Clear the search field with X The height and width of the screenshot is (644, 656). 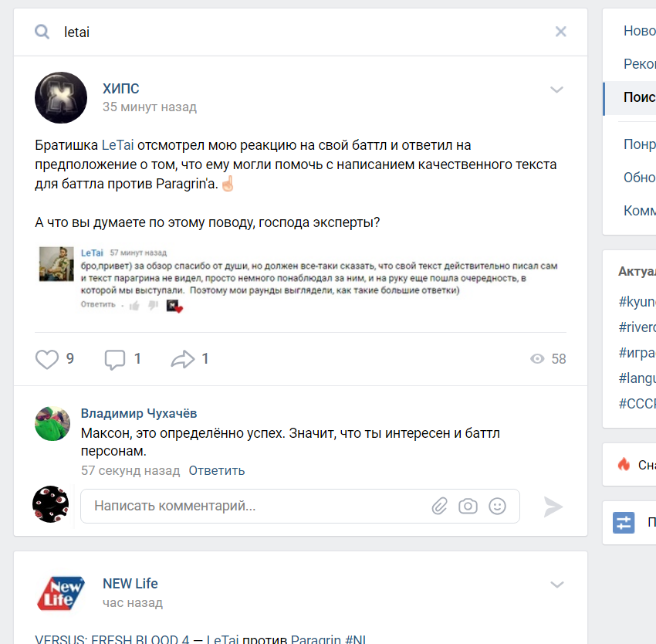tap(560, 32)
